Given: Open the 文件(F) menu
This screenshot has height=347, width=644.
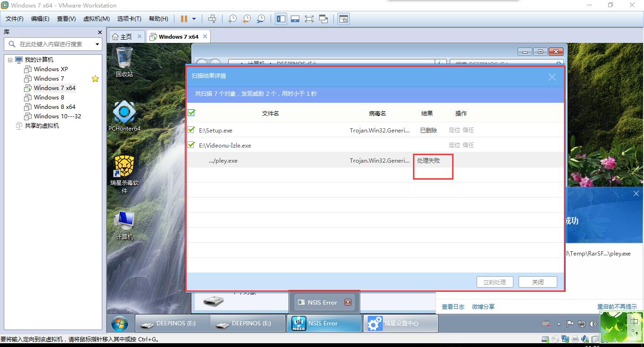Looking at the screenshot, I should click(x=15, y=19).
